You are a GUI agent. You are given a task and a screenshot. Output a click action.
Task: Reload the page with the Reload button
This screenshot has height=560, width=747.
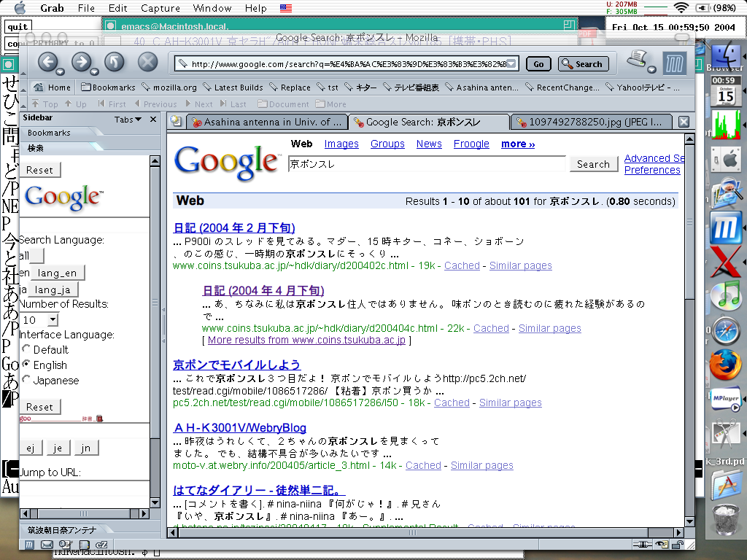point(115,62)
